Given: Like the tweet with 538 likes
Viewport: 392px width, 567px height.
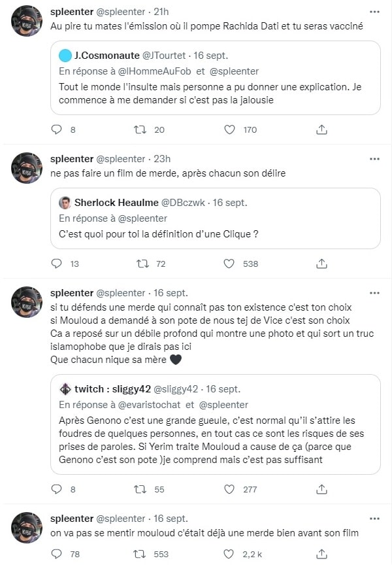Looking at the screenshot, I should pyautogui.click(x=229, y=264).
